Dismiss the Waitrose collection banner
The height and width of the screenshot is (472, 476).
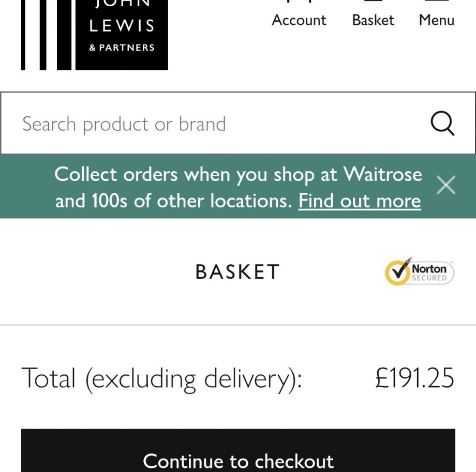[x=445, y=185]
